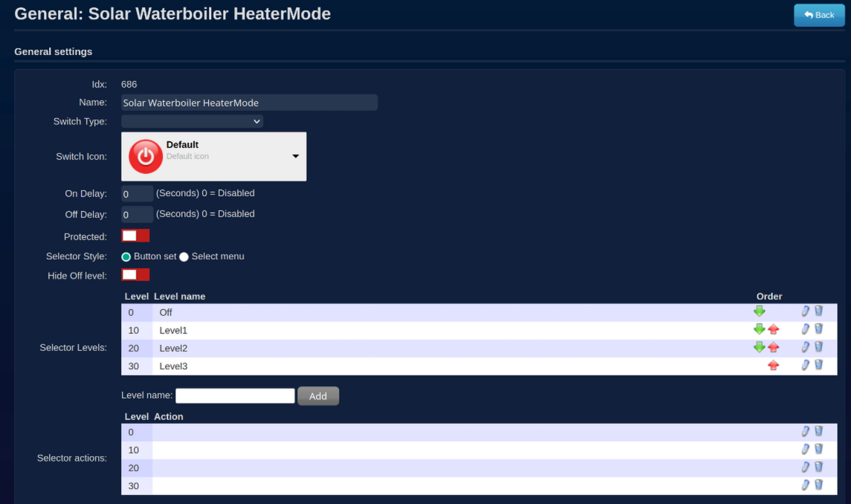This screenshot has height=504, width=851.
Task: Go back with the Back button
Action: tap(819, 15)
